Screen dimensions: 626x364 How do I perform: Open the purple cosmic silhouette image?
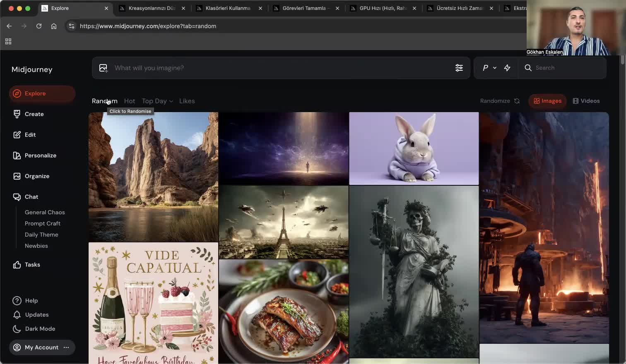click(284, 148)
